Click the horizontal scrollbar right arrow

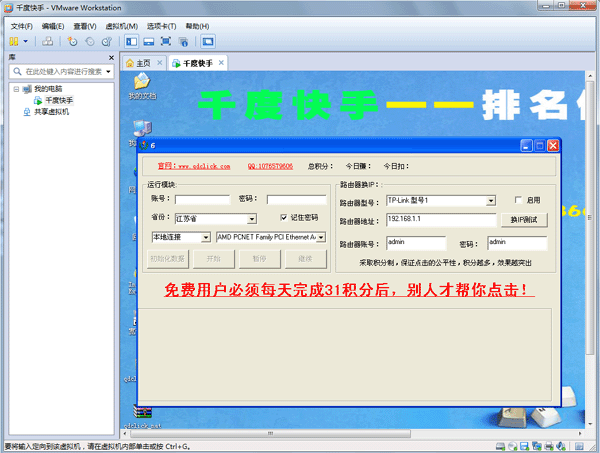click(x=580, y=433)
